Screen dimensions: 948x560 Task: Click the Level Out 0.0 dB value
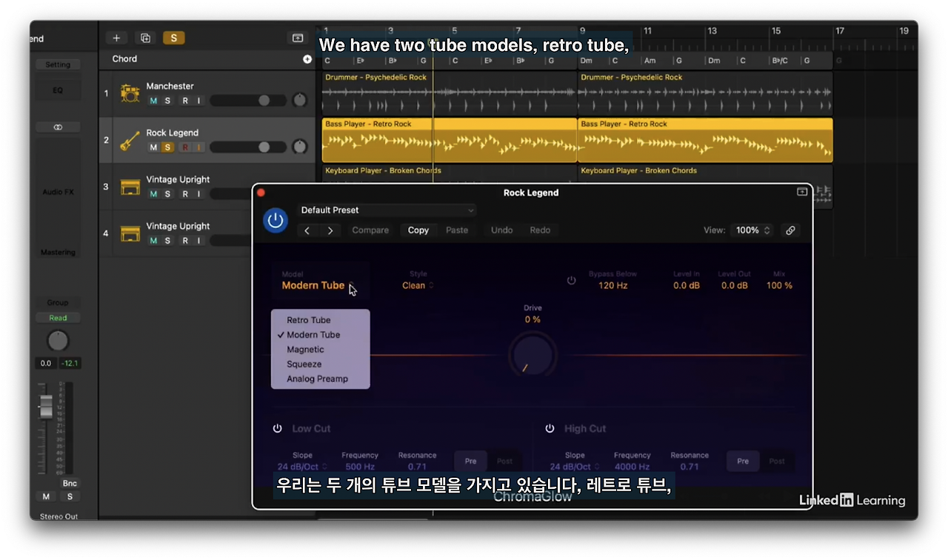(735, 286)
